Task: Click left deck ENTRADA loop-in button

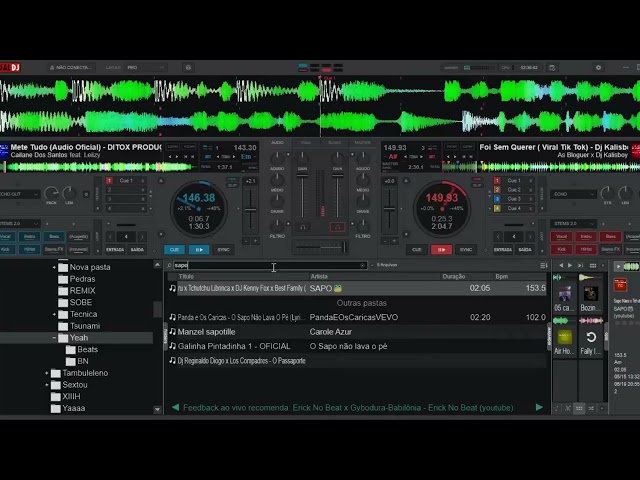Action: coord(115,249)
